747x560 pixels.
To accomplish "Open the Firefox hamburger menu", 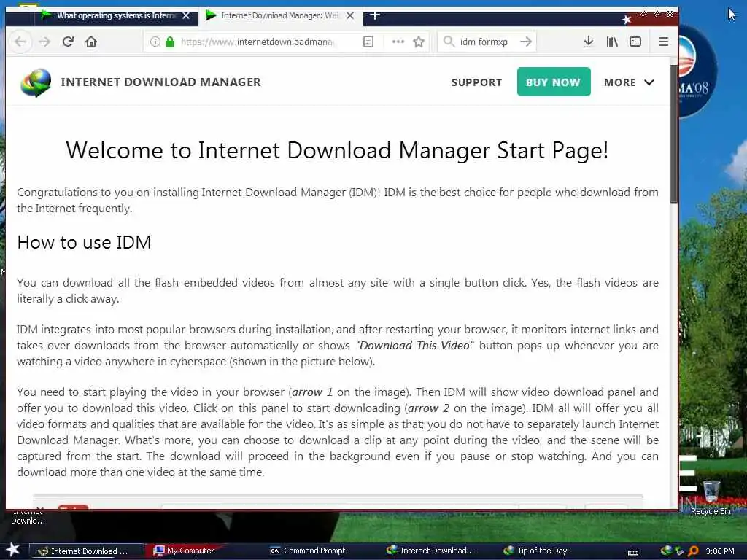I will point(663,42).
